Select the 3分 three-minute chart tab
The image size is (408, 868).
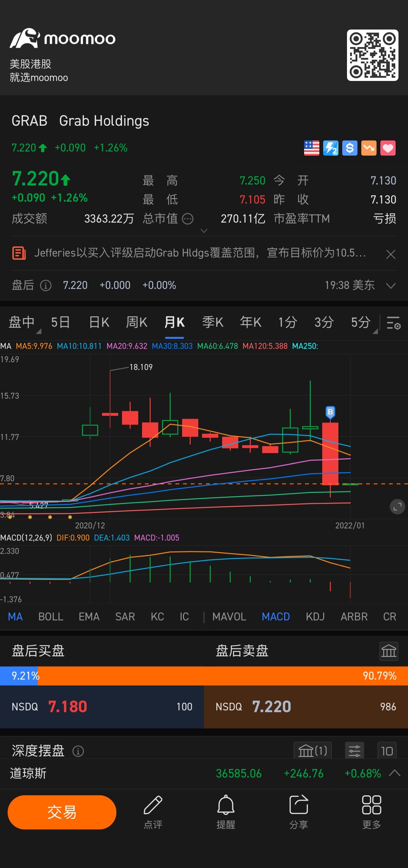[x=324, y=322]
